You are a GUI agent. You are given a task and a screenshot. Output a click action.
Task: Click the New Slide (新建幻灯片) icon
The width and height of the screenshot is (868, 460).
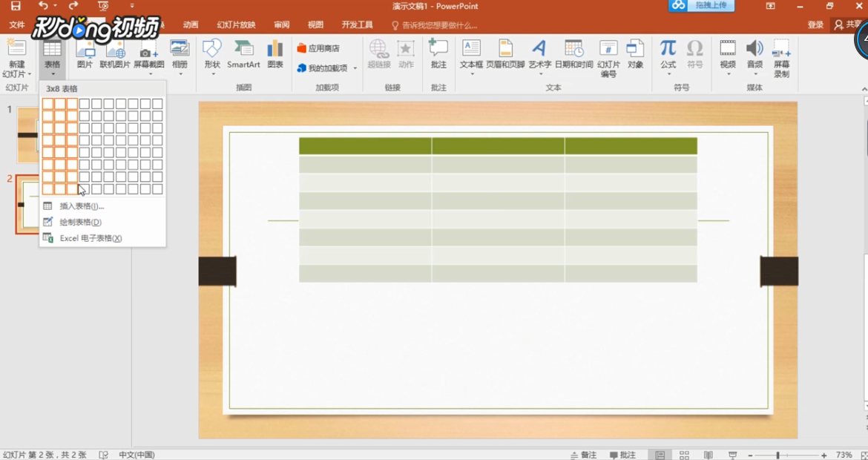click(16, 49)
